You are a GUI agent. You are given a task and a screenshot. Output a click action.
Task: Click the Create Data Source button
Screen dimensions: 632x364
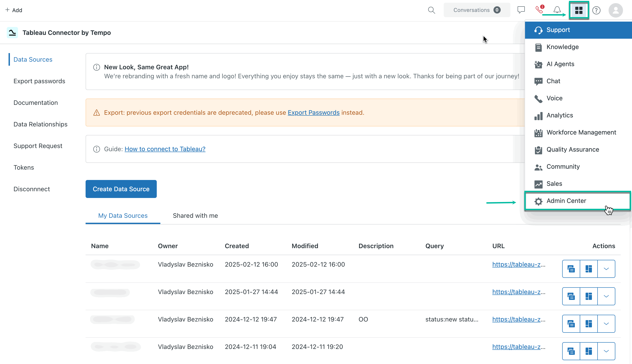click(121, 189)
